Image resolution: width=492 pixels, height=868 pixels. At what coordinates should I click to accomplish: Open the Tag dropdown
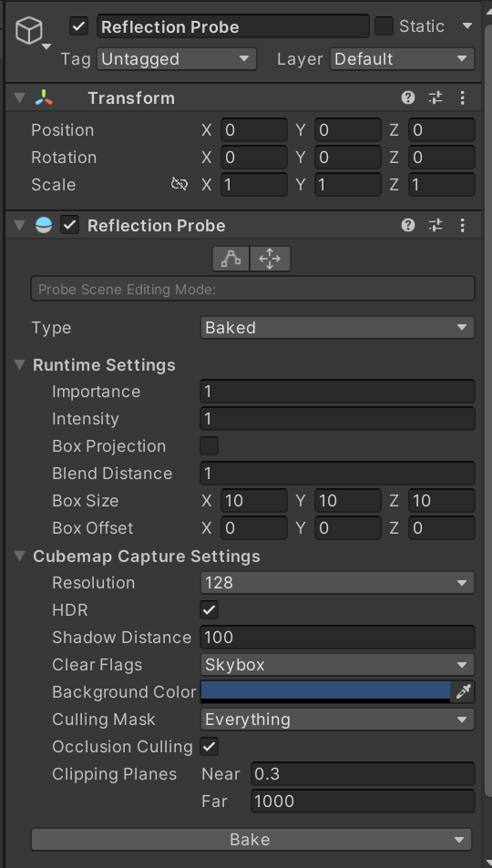click(x=177, y=58)
